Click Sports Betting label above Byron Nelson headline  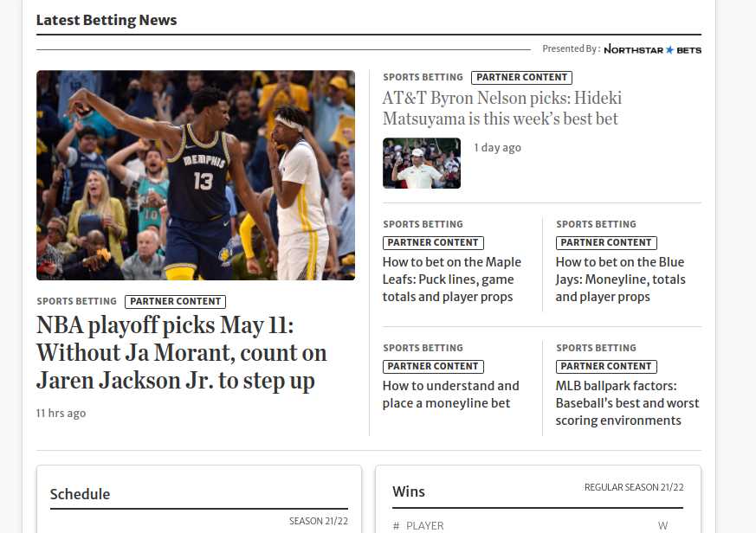(423, 77)
